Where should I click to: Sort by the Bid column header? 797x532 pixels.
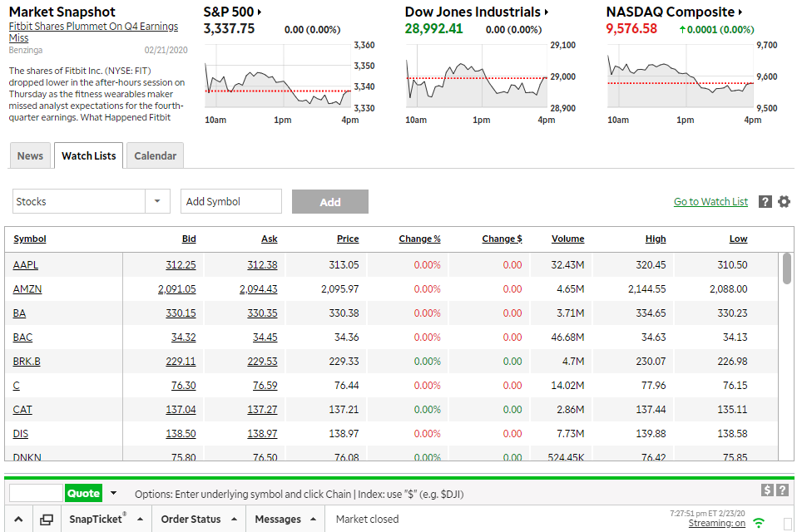pyautogui.click(x=189, y=239)
